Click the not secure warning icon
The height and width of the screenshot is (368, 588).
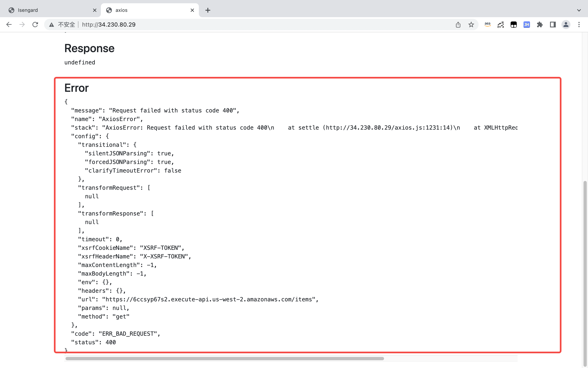tap(51, 25)
